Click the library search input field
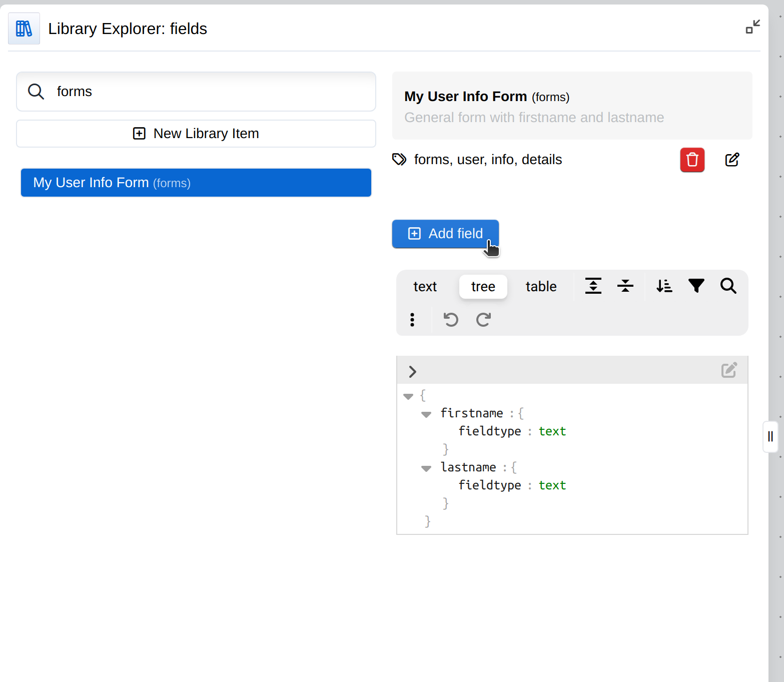 [x=210, y=92]
